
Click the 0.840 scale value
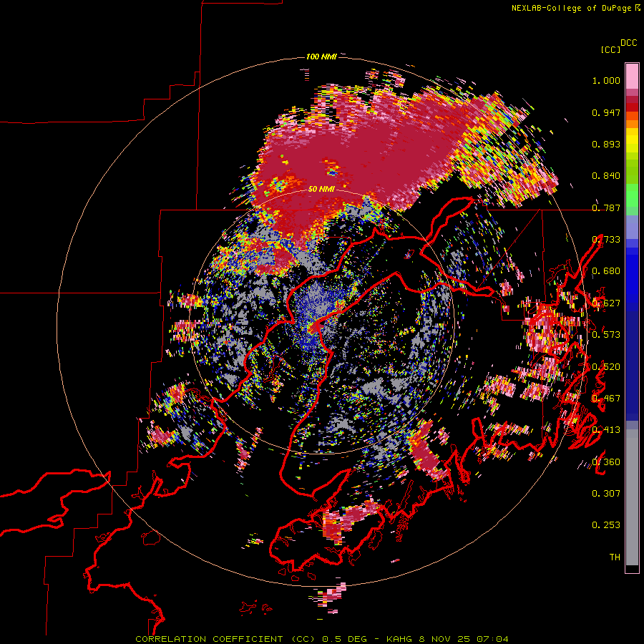[x=606, y=176]
